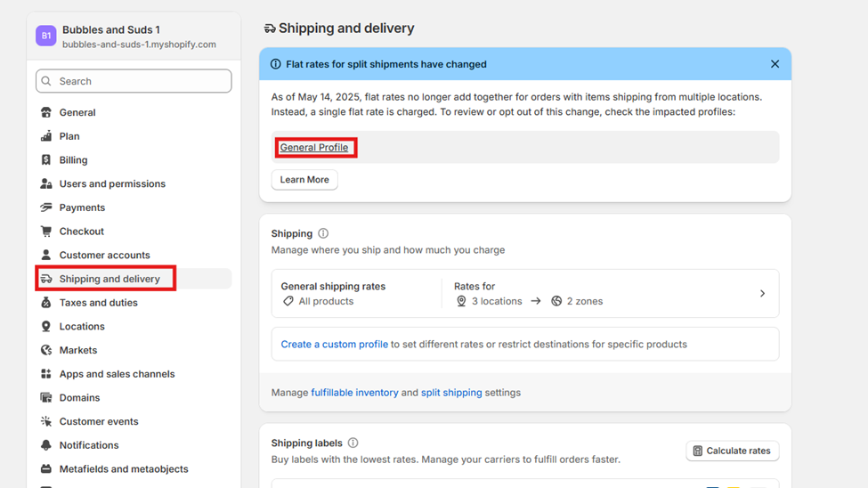Click the location pin icon beside 3 locations
Image resolution: width=868 pixels, height=488 pixels.
[x=461, y=301]
